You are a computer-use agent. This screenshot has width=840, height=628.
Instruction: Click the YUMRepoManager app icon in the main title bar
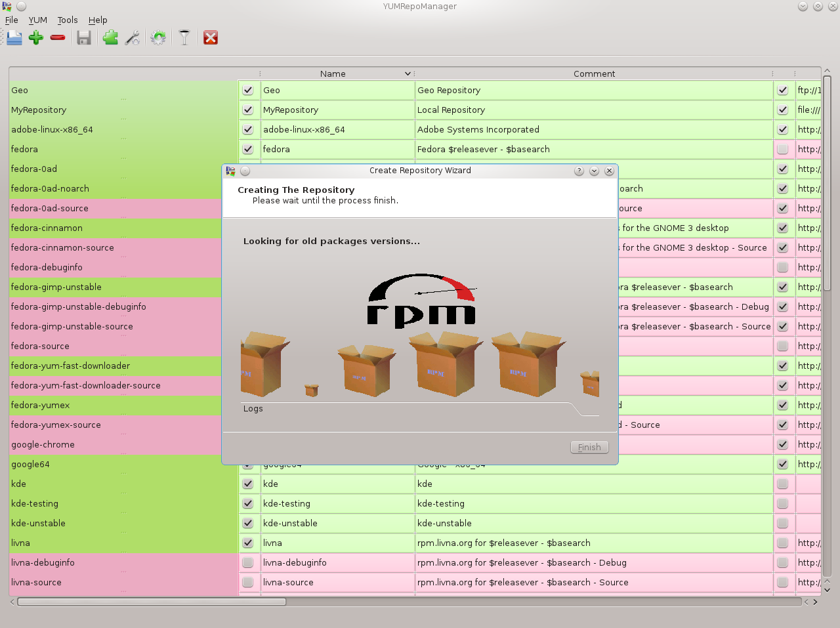[7, 7]
